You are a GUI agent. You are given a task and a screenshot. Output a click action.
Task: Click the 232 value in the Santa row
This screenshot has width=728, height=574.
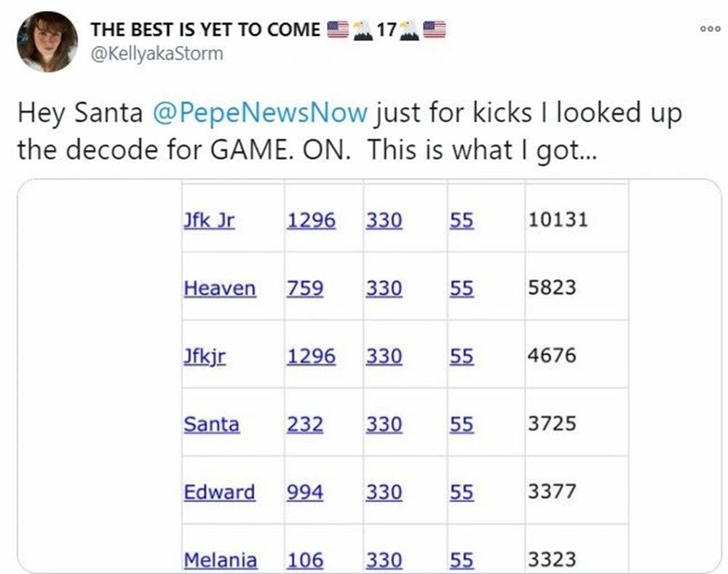[305, 424]
